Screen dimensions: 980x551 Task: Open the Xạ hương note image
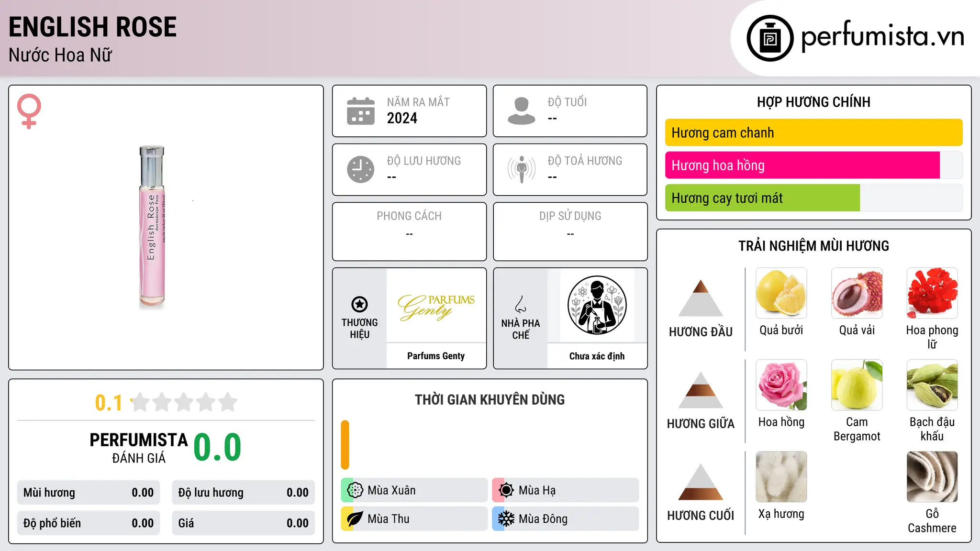click(x=781, y=477)
